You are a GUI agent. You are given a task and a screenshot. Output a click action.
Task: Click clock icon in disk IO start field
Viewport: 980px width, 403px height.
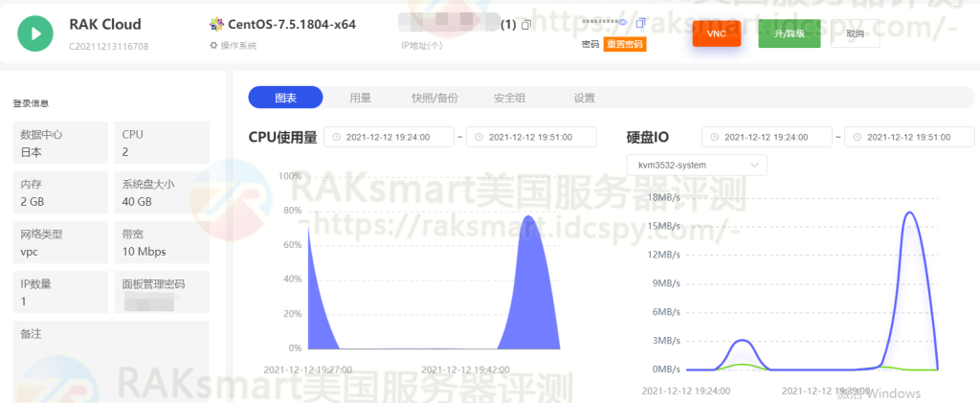[715, 138]
